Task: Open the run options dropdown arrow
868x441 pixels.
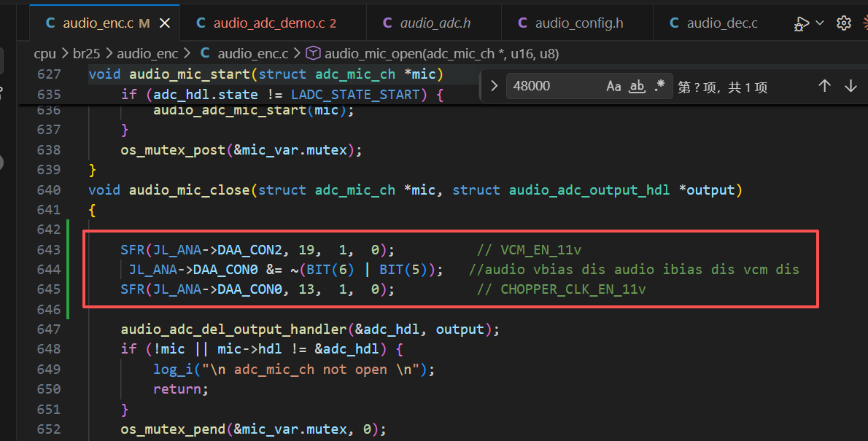Action: (x=820, y=23)
